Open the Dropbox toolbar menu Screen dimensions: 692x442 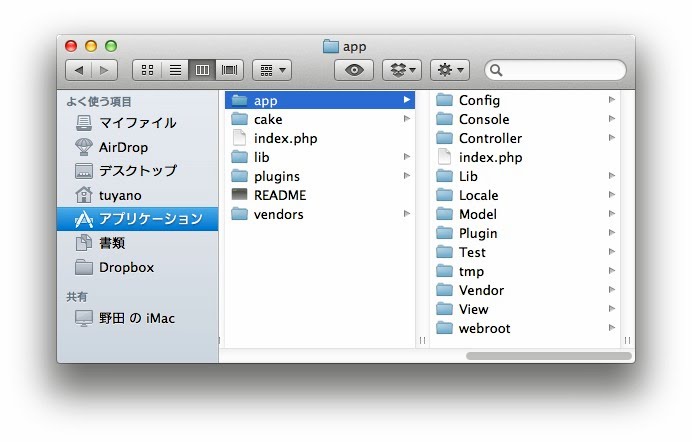402,70
